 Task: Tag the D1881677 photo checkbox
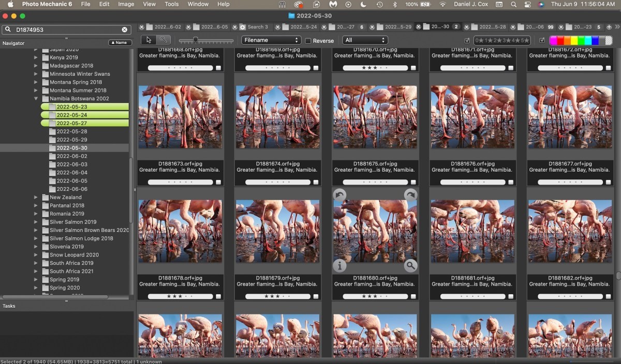pos(609,183)
